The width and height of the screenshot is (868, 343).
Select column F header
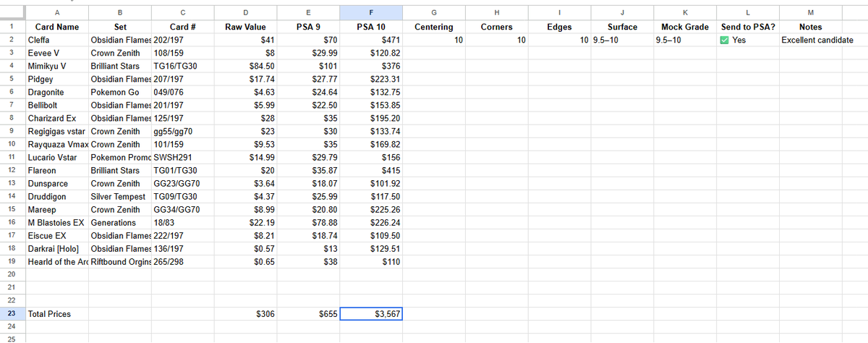pos(372,12)
